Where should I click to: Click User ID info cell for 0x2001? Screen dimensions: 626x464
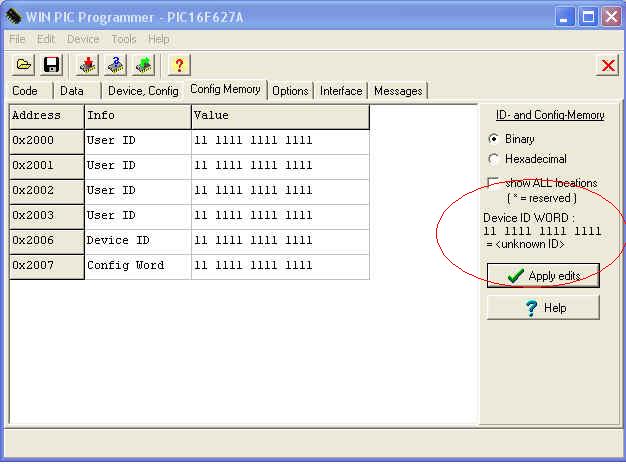pos(138,167)
